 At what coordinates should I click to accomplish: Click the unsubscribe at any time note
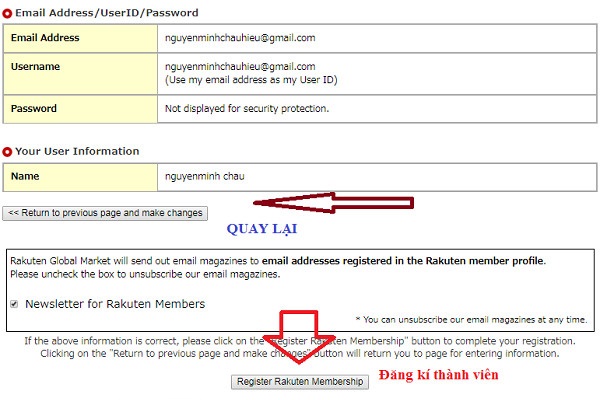point(471,320)
